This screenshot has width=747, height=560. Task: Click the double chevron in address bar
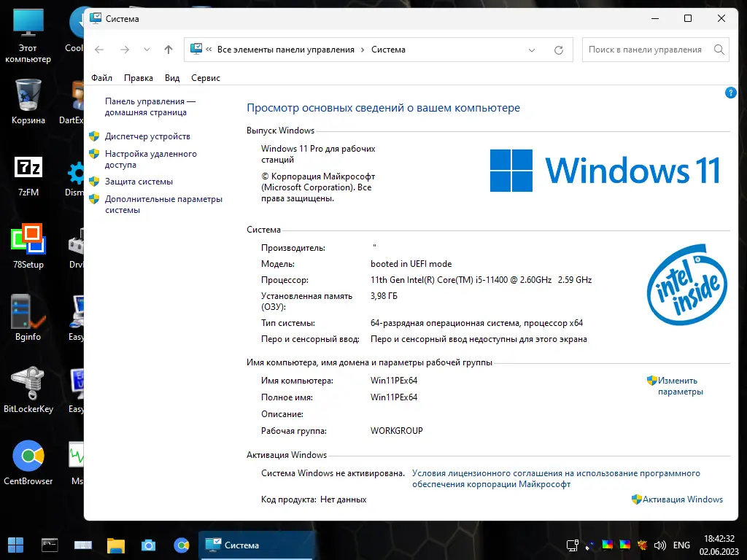point(209,49)
